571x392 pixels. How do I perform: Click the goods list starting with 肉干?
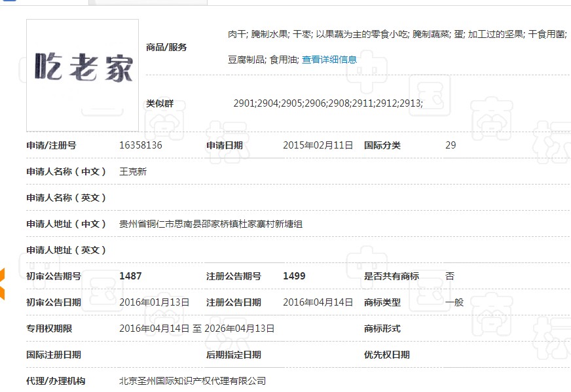[x=396, y=34]
